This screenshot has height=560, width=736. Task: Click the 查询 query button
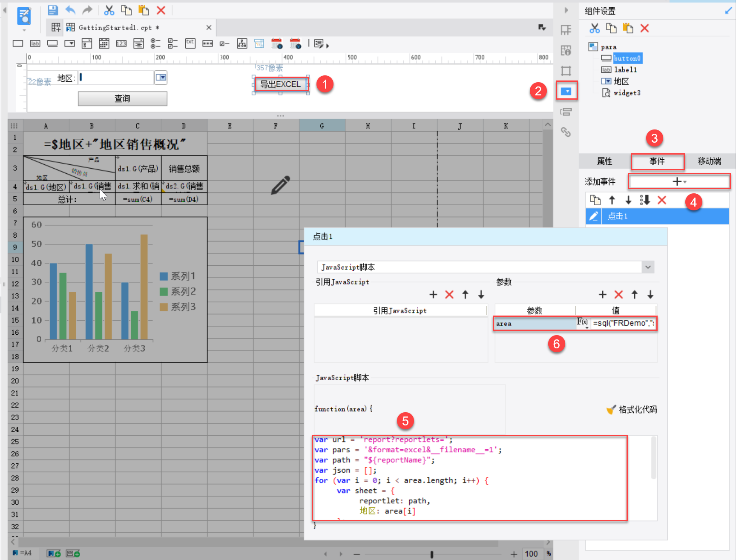[122, 99]
